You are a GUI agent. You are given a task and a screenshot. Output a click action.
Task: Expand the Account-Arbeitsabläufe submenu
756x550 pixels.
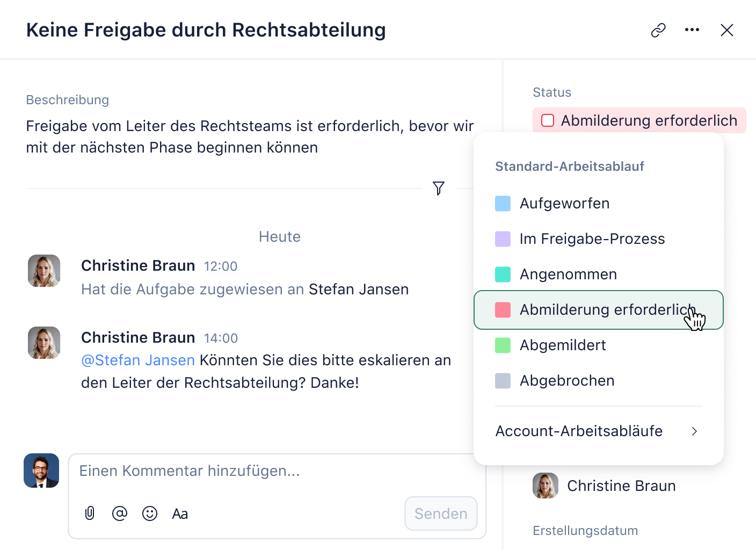pos(599,431)
